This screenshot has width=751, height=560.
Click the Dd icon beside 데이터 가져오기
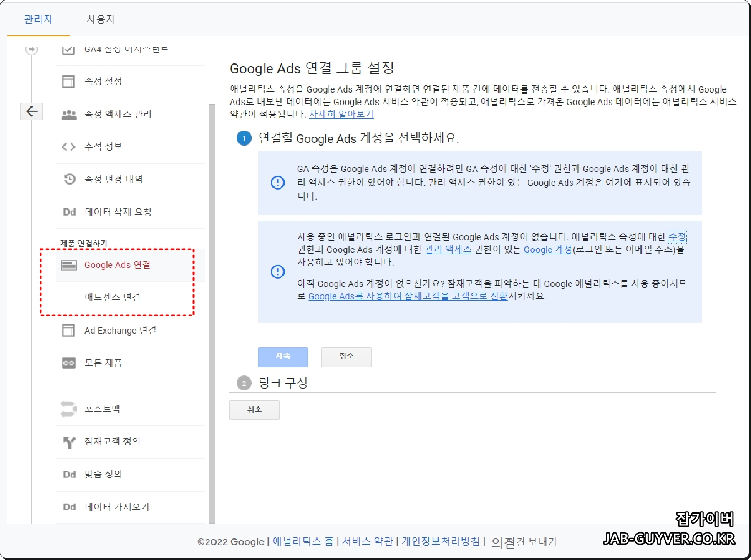(69, 507)
